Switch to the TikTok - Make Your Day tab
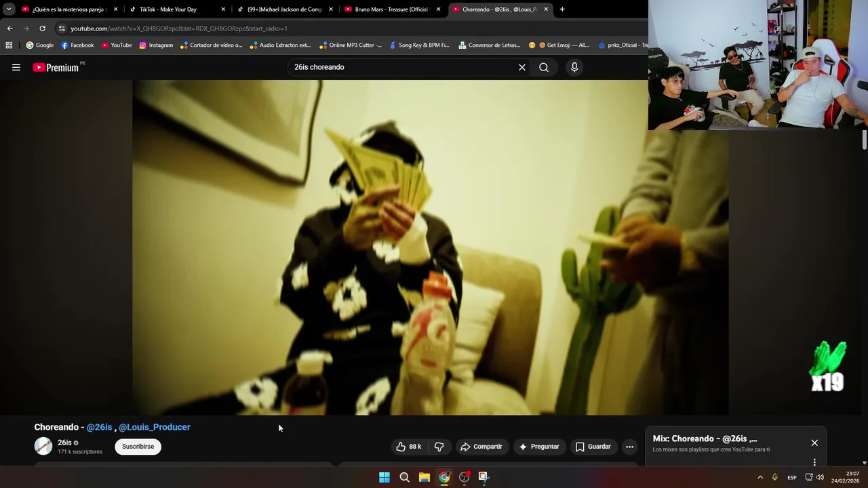Image resolution: width=868 pixels, height=488 pixels. (x=178, y=9)
